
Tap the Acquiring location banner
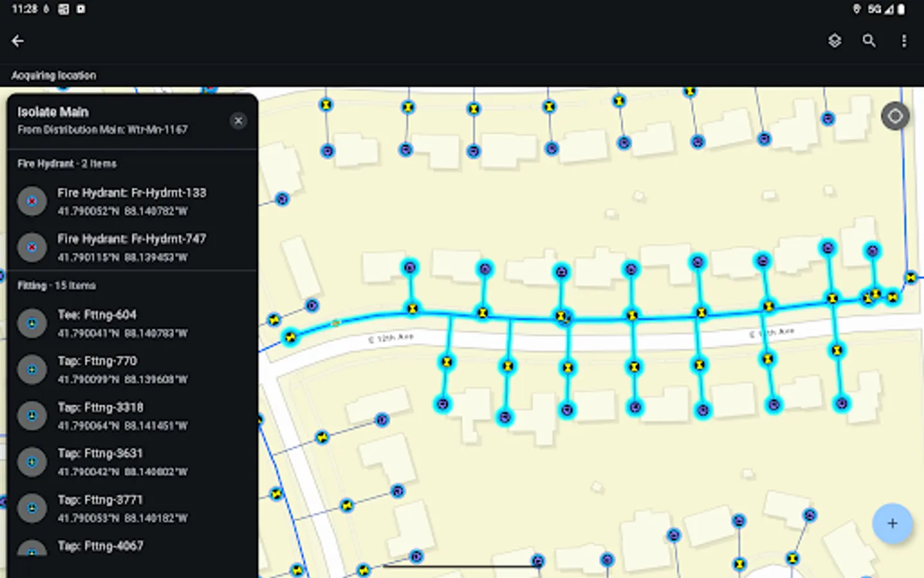coord(54,75)
